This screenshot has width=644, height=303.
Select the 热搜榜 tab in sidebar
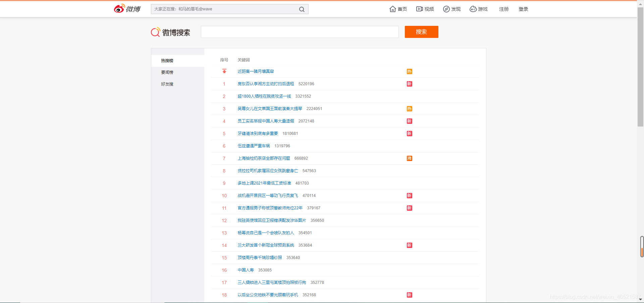point(178,61)
